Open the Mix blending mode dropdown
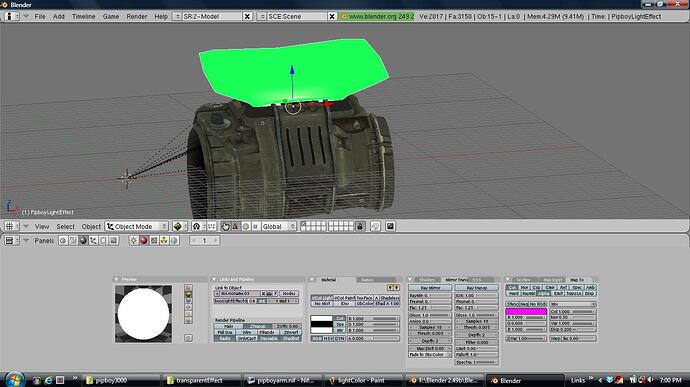The image size is (690, 387). [573, 304]
